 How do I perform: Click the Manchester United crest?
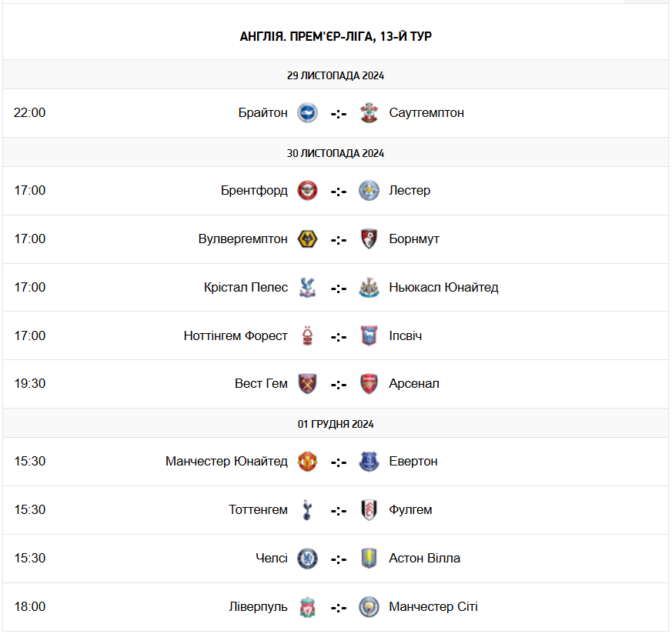coord(307,462)
